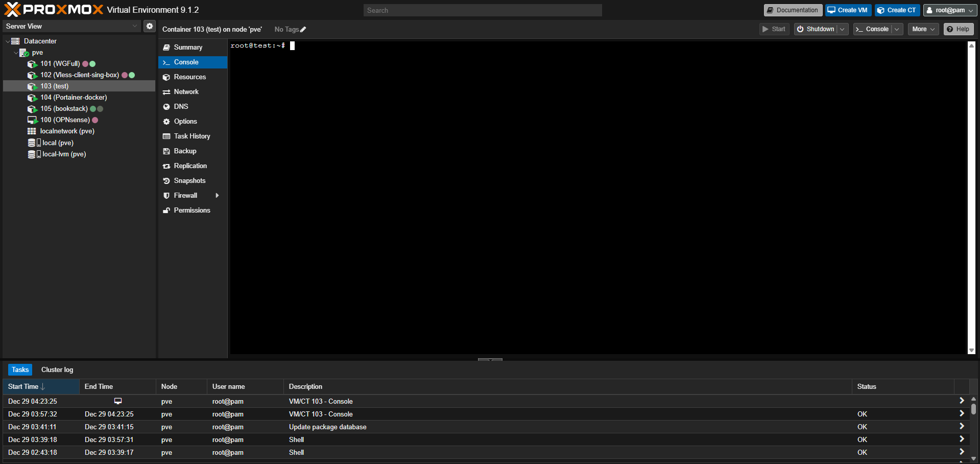Collapse the bottom task panel handle
The image size is (980, 464).
490,360
